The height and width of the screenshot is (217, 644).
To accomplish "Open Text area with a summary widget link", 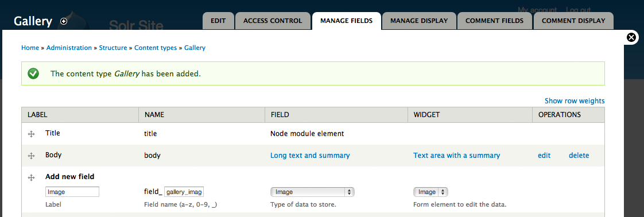I will click(457, 156).
